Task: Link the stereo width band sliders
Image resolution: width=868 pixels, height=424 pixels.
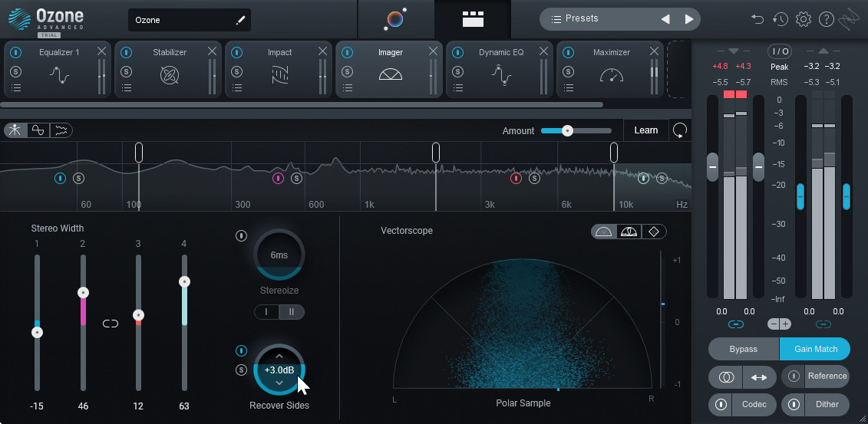Action: pyautogui.click(x=111, y=324)
